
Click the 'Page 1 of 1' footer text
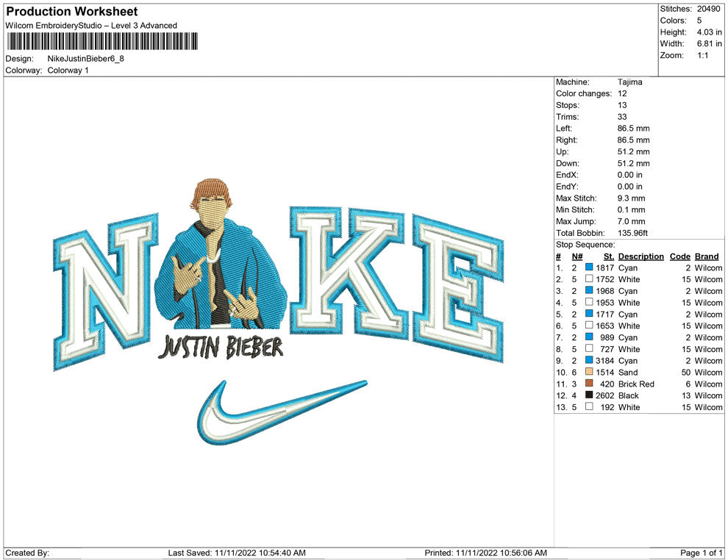701,553
